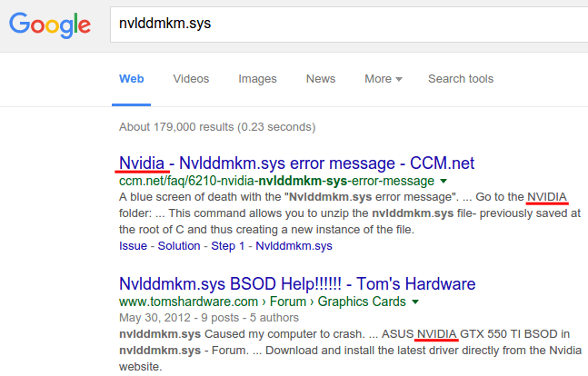588x376 pixels.
Task: Open the Tom's Hardware BSOD Help result
Action: (297, 284)
